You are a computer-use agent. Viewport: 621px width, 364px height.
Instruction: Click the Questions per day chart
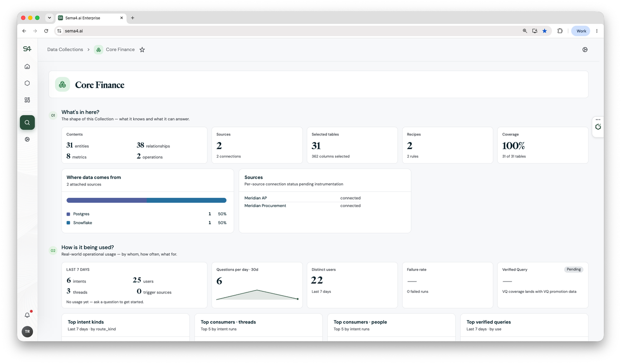click(x=257, y=295)
